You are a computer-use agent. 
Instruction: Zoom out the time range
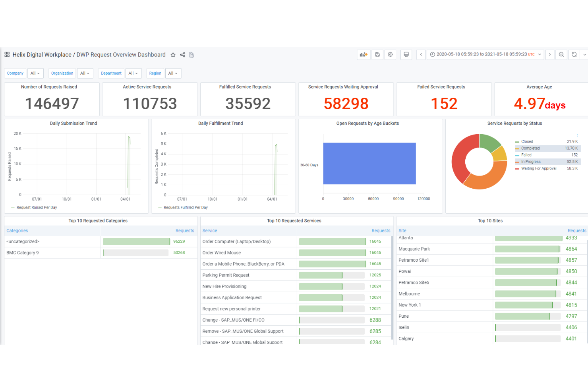[561, 54]
